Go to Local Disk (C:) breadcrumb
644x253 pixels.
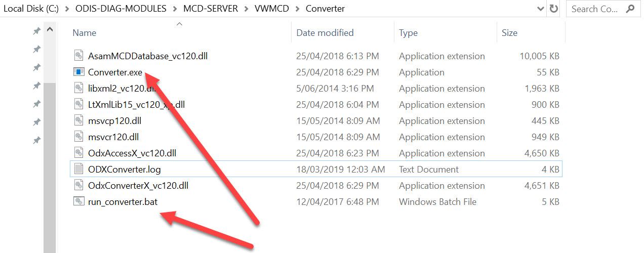click(29, 9)
